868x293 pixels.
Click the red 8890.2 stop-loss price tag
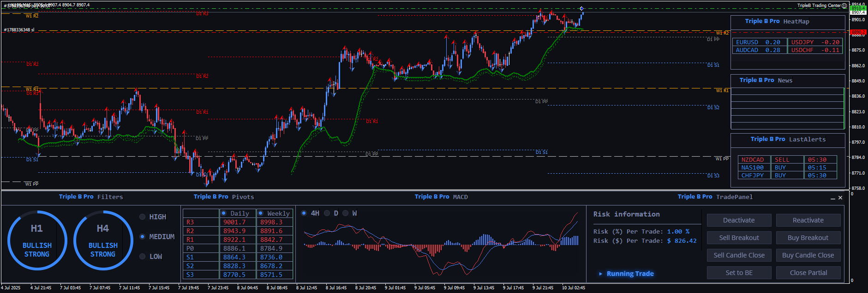pyautogui.click(x=858, y=32)
